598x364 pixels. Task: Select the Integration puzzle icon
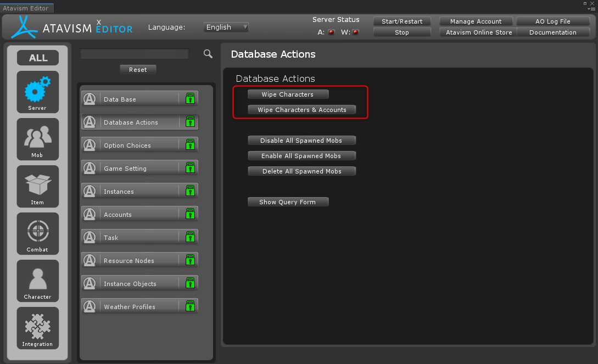coord(37,327)
